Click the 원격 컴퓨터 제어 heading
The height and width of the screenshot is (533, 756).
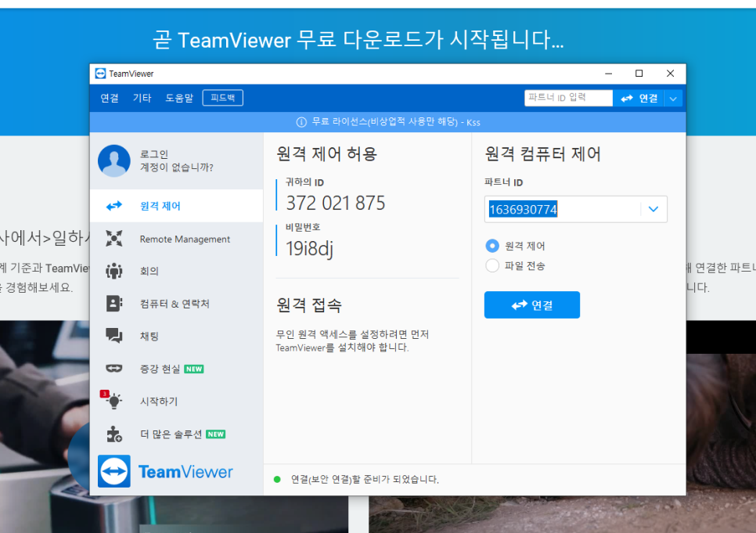[x=542, y=154]
